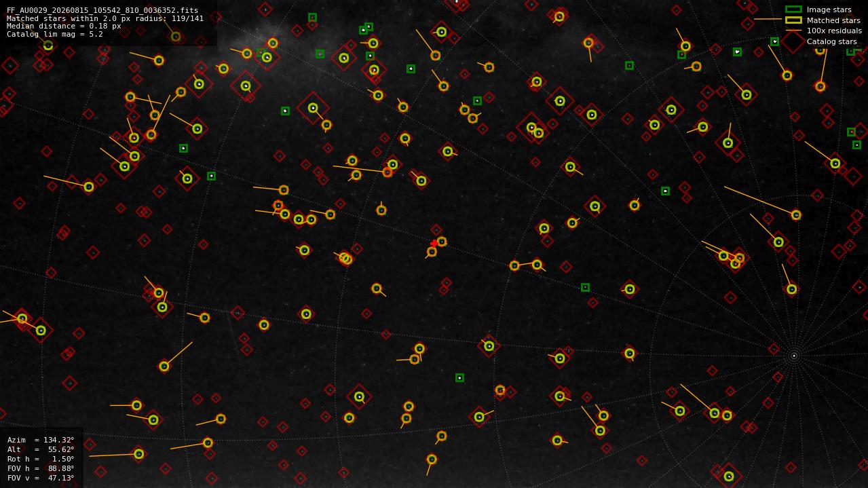
Task: Click the matched star nearest the red center cross
Action: pyautogui.click(x=442, y=242)
